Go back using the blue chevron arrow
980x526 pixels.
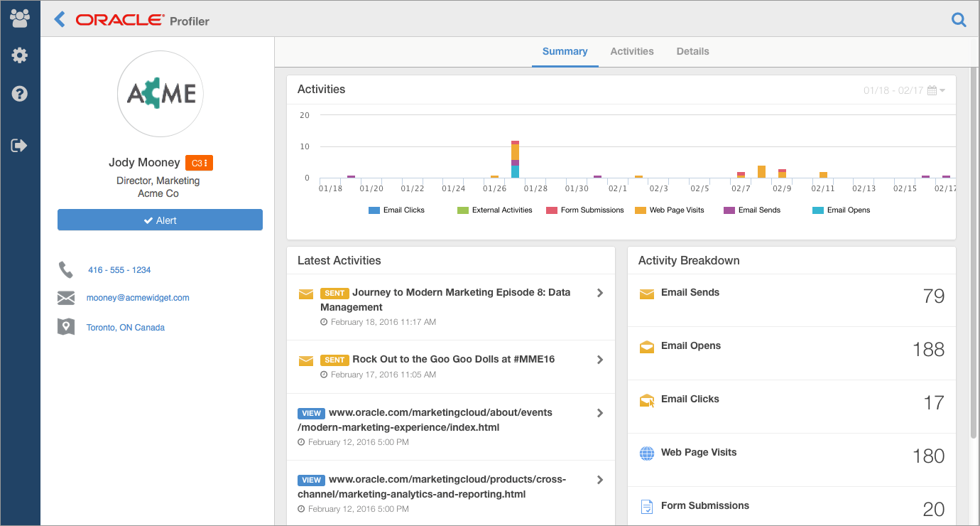coord(60,19)
